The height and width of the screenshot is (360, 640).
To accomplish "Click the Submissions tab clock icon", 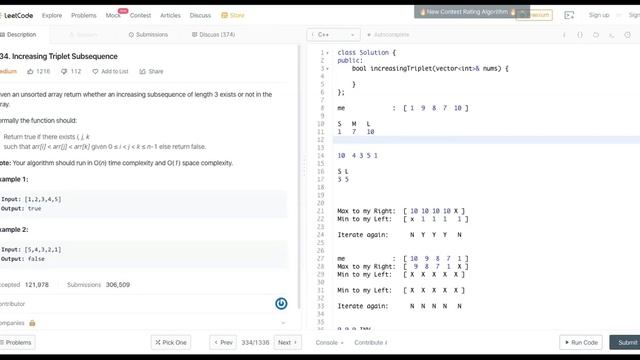I will coord(131,35).
